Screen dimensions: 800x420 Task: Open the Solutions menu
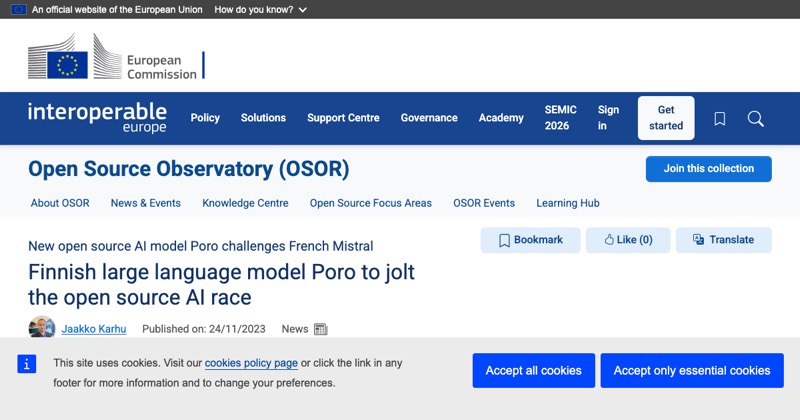pos(263,118)
